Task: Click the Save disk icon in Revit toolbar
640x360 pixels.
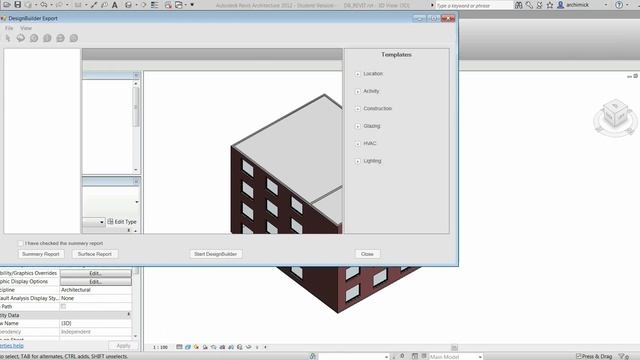Action: coord(18,5)
